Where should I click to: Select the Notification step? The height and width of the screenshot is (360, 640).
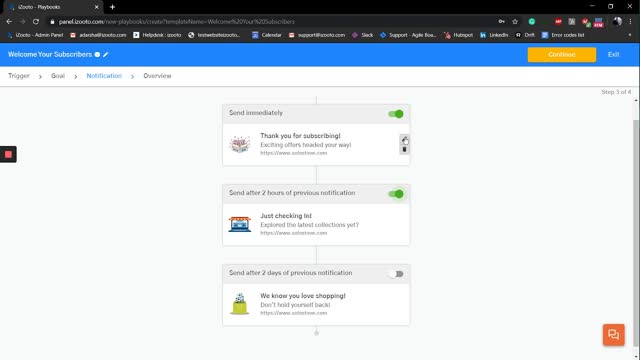pos(104,76)
